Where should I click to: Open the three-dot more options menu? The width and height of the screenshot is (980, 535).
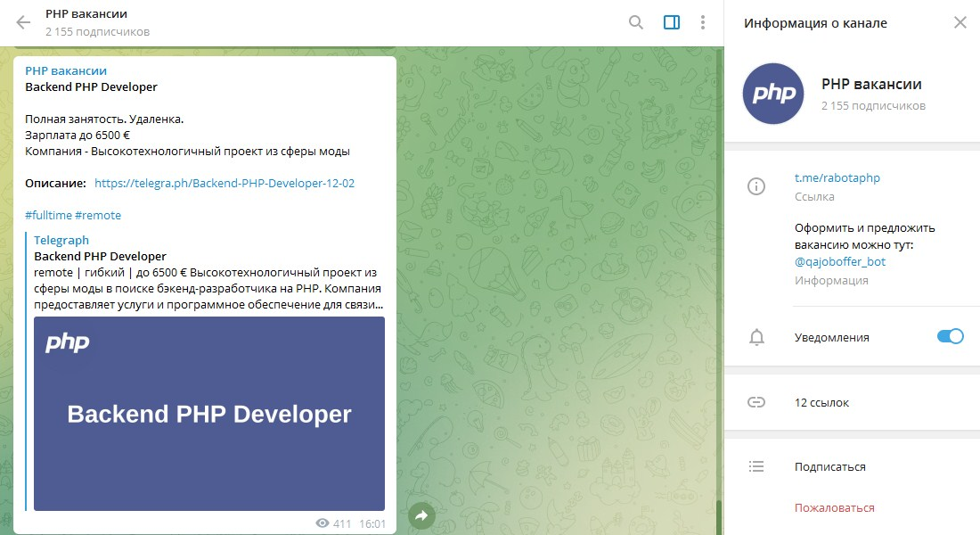click(x=703, y=22)
